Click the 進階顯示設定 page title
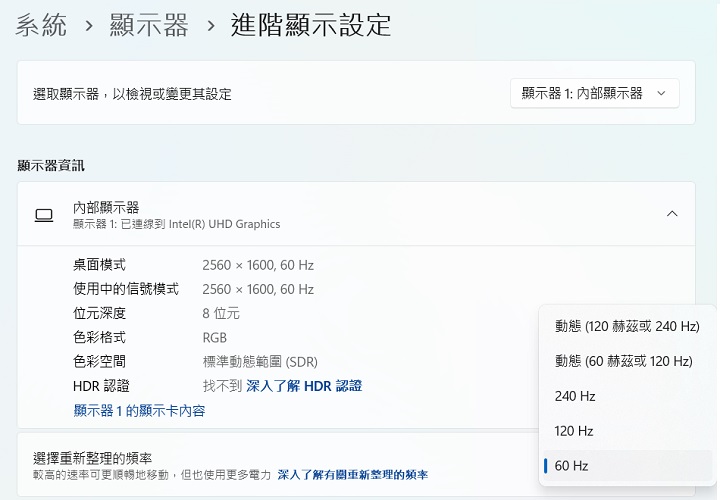Viewport: 720px width, 500px height. (311, 25)
